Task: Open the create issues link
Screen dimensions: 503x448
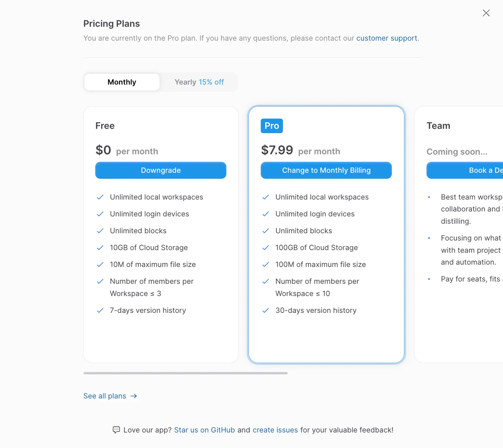Action: 275,430
